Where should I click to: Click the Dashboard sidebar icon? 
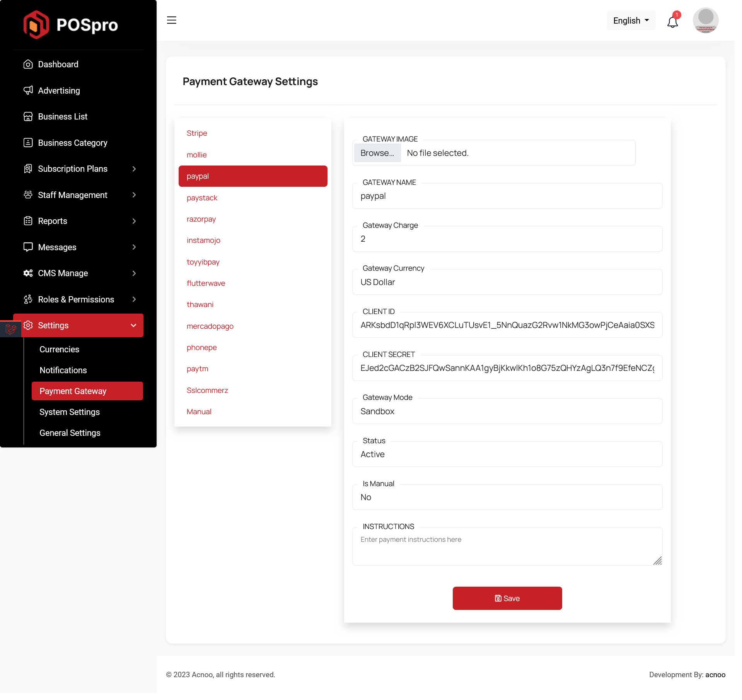(x=28, y=64)
